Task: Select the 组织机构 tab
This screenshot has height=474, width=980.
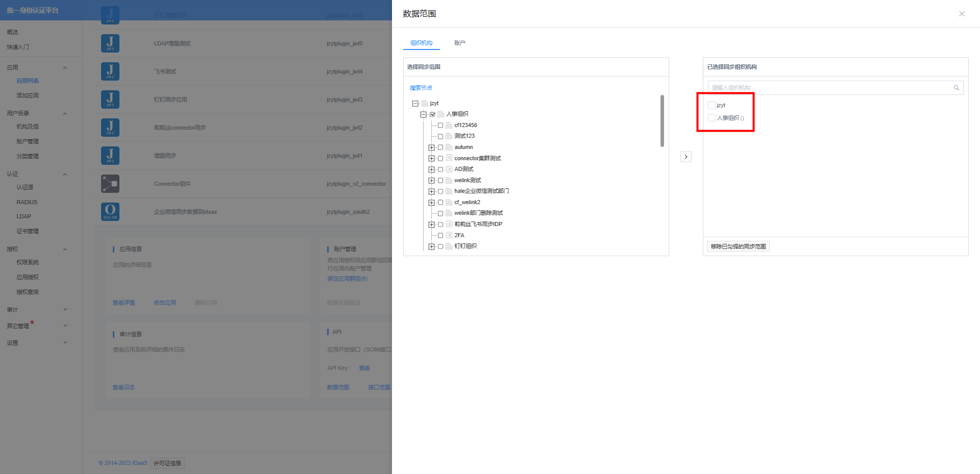Action: coord(421,43)
